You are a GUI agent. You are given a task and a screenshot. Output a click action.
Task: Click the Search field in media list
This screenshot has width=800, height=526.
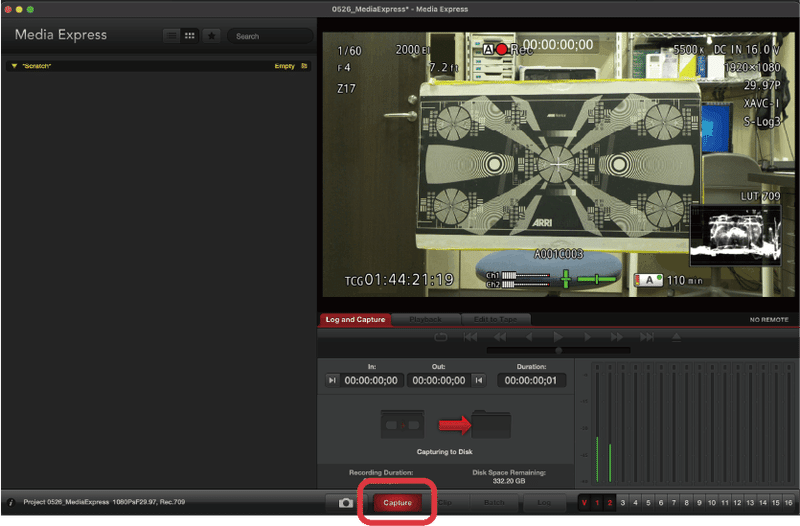(270, 36)
